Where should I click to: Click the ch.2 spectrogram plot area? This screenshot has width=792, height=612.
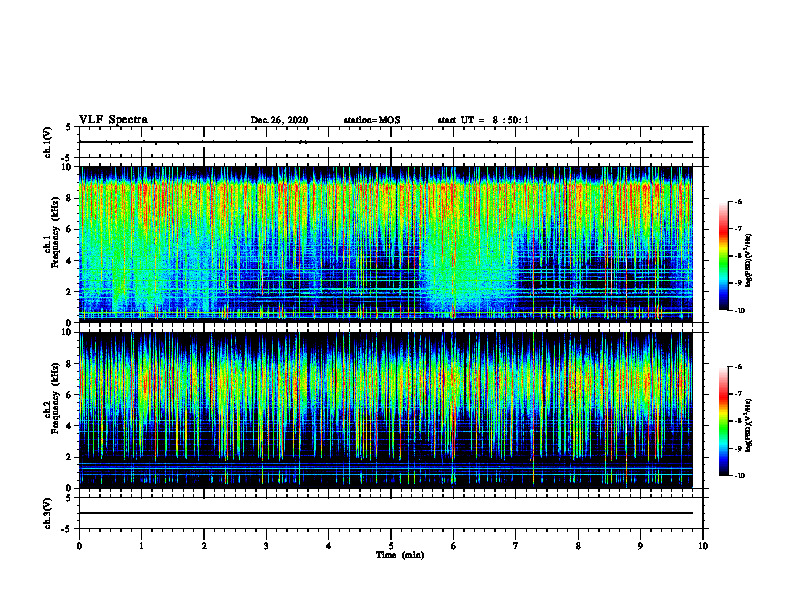[x=385, y=410]
